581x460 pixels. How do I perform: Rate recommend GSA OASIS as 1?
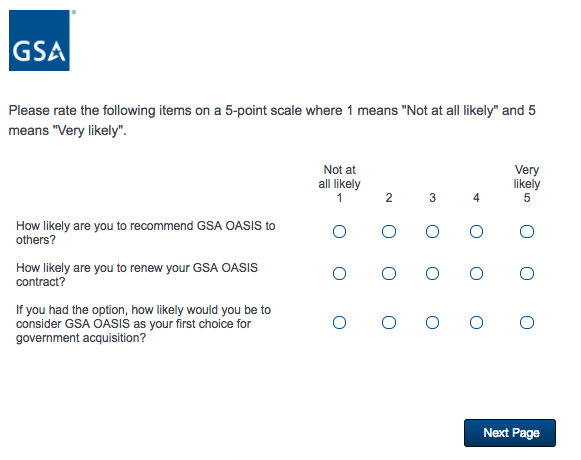(339, 232)
